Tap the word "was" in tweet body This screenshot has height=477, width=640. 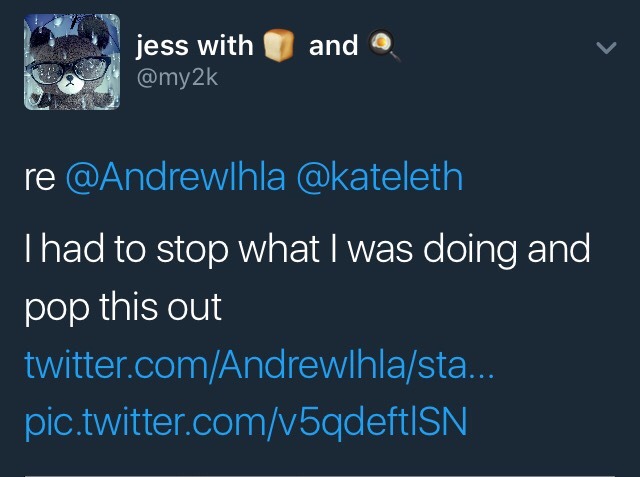click(380, 253)
